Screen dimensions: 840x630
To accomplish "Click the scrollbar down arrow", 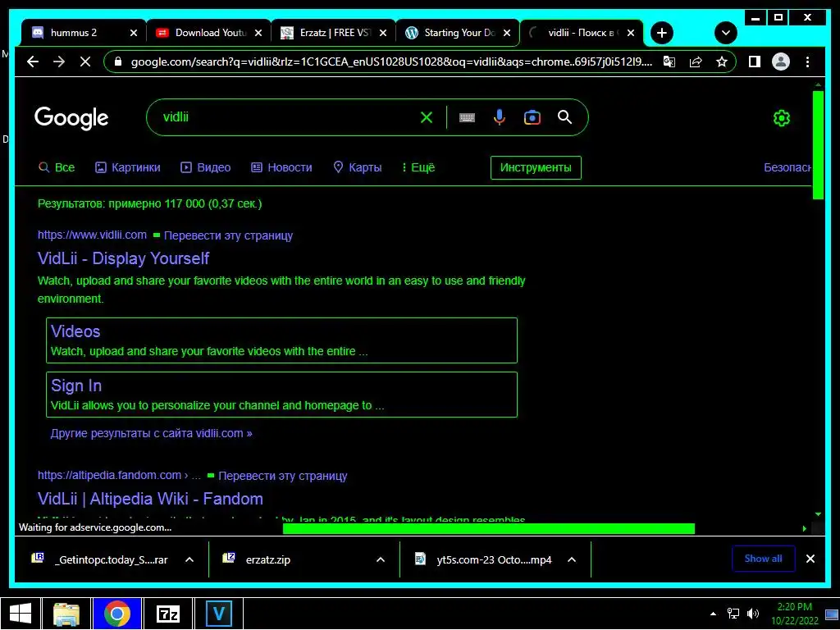I will pyautogui.click(x=818, y=514).
